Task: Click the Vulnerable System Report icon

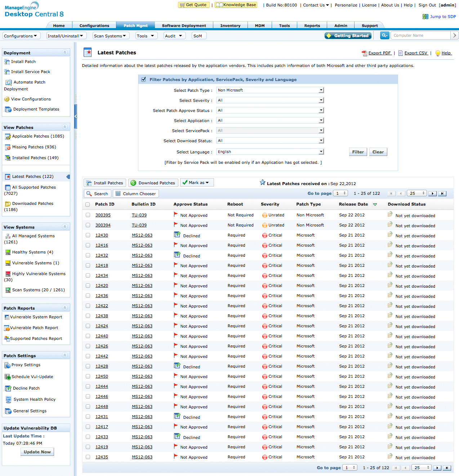Action: (x=7, y=317)
